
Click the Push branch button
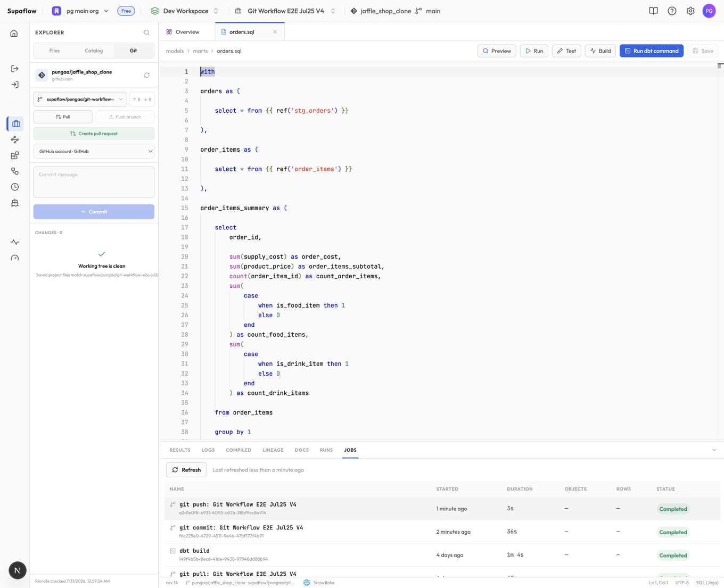(x=125, y=117)
